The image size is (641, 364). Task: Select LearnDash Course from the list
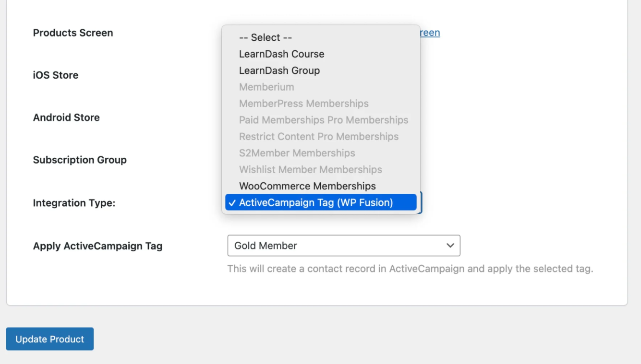tap(281, 54)
